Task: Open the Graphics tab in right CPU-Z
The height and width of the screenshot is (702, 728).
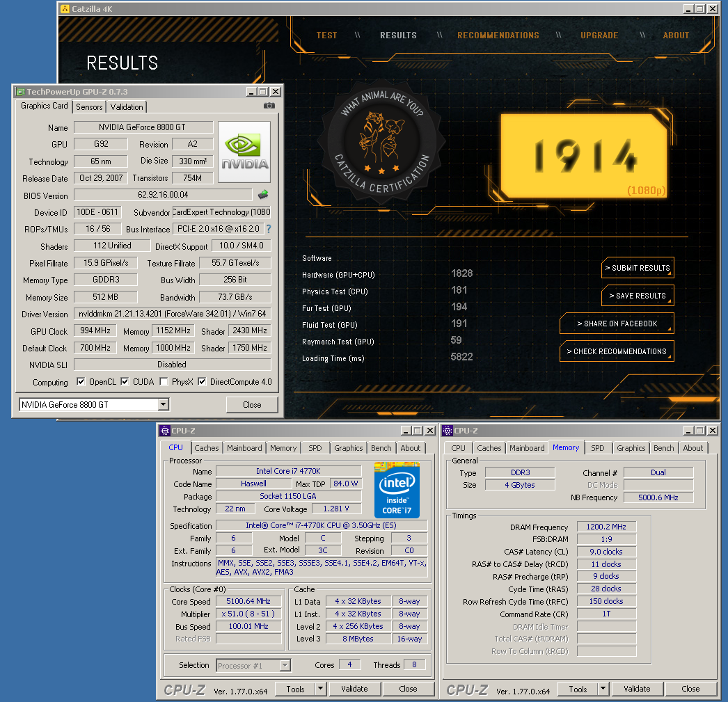Action: (x=631, y=448)
